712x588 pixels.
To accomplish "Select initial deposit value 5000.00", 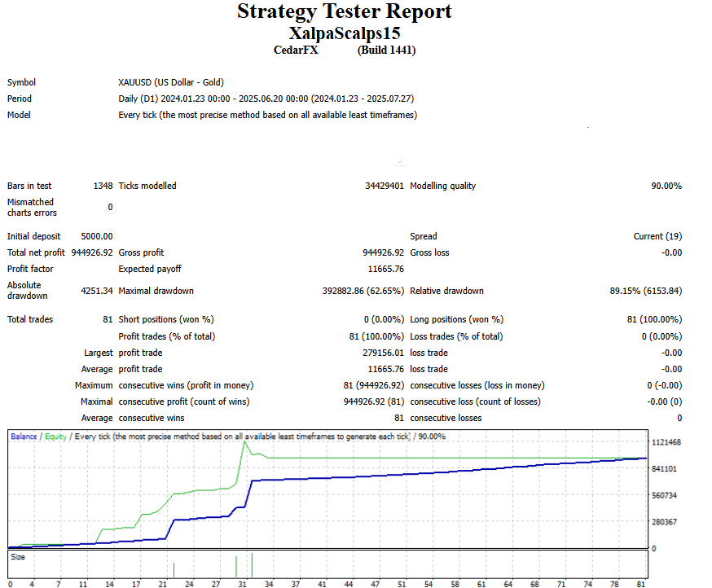I will click(x=97, y=236).
